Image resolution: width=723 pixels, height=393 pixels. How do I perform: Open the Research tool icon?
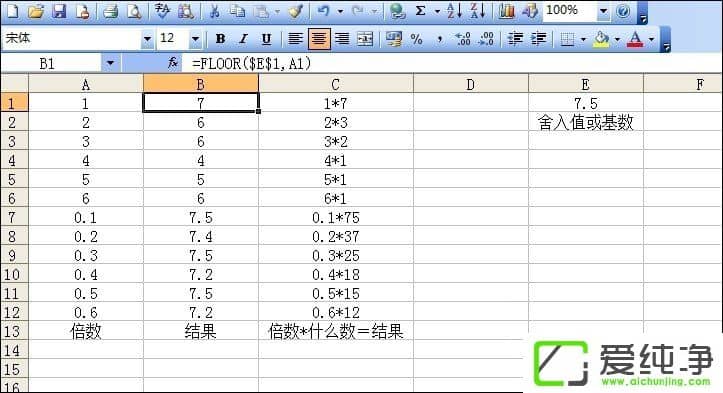point(185,11)
